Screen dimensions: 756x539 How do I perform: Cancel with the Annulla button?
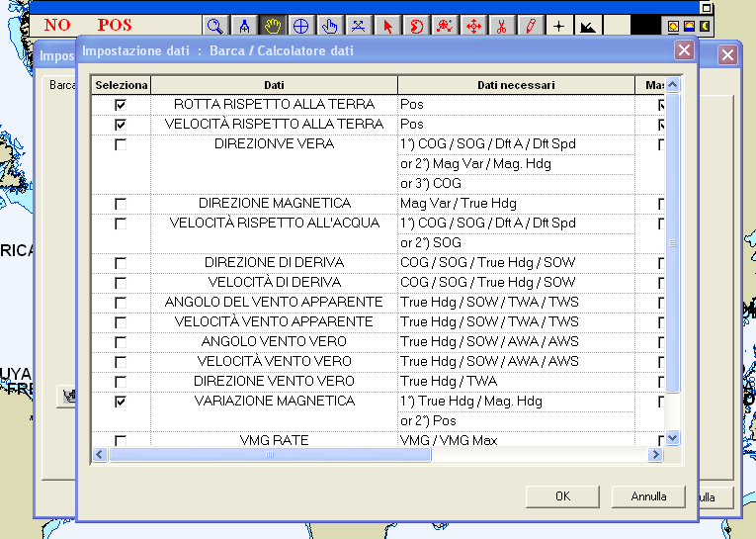[648, 496]
